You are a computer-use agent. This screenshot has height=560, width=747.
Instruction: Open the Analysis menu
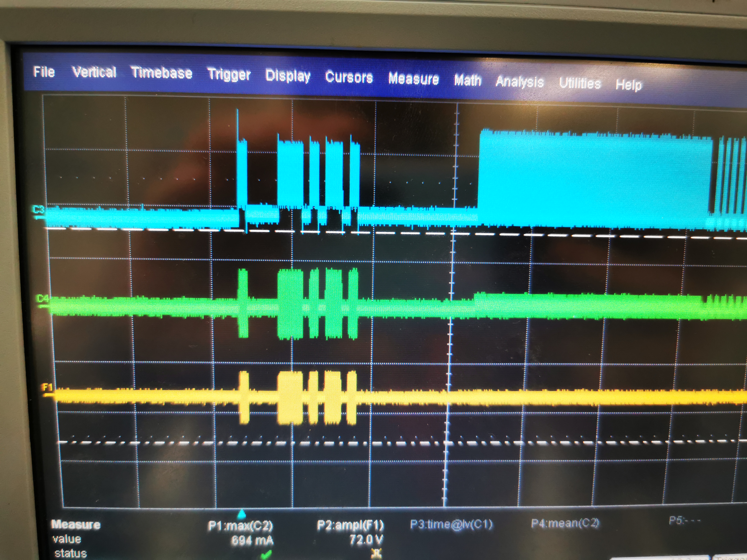(519, 82)
